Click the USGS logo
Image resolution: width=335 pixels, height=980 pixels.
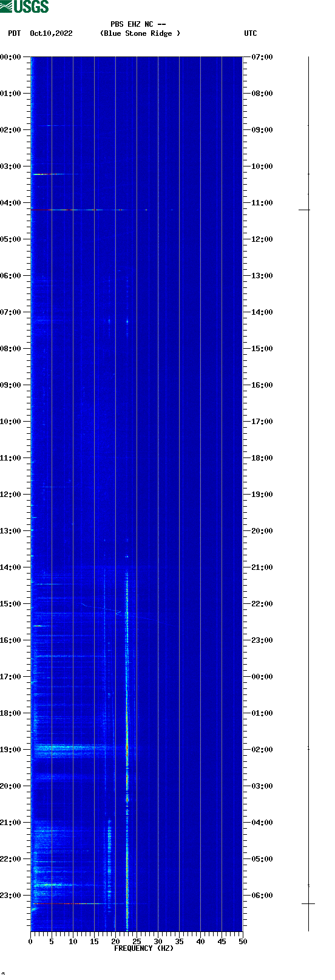click(x=24, y=7)
